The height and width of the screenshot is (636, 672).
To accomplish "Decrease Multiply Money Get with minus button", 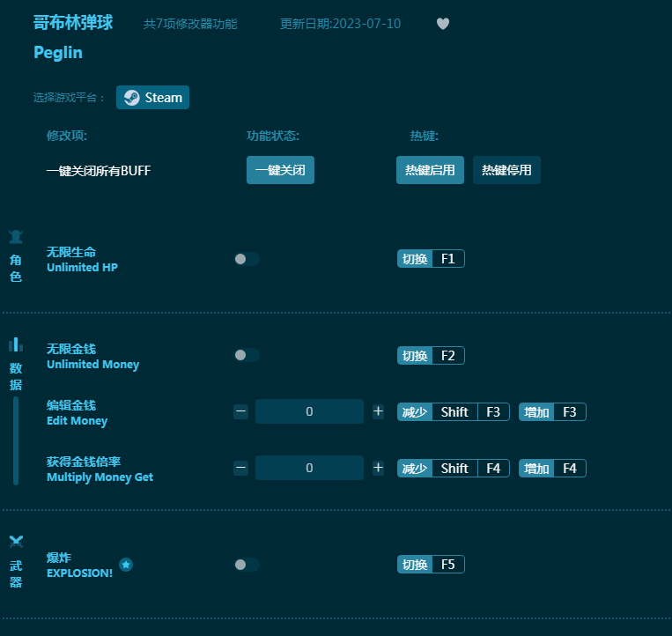I will pyautogui.click(x=240, y=468).
